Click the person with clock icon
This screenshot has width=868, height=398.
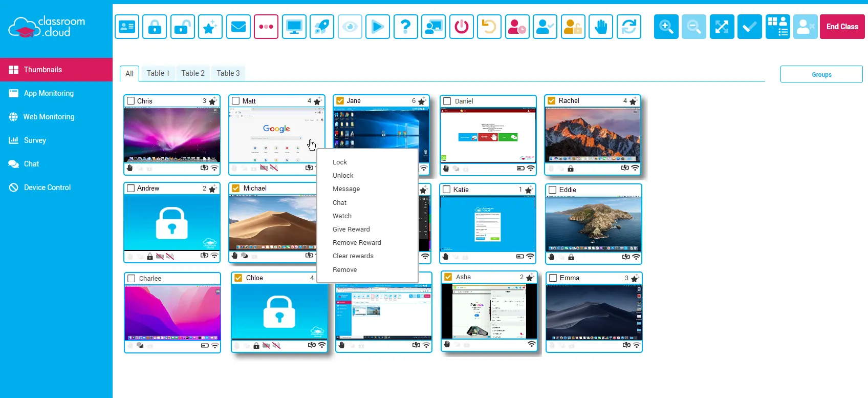517,27
